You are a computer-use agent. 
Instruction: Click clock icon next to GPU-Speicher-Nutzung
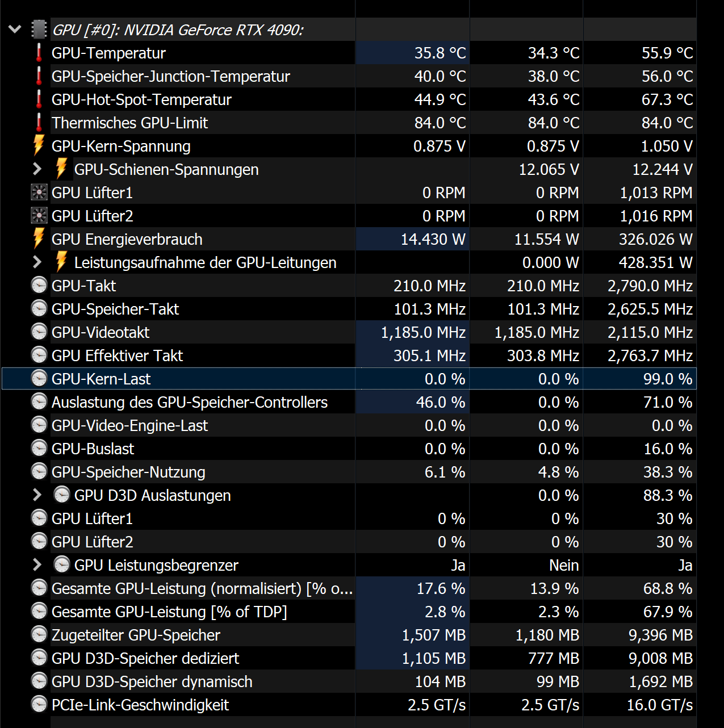point(39,472)
